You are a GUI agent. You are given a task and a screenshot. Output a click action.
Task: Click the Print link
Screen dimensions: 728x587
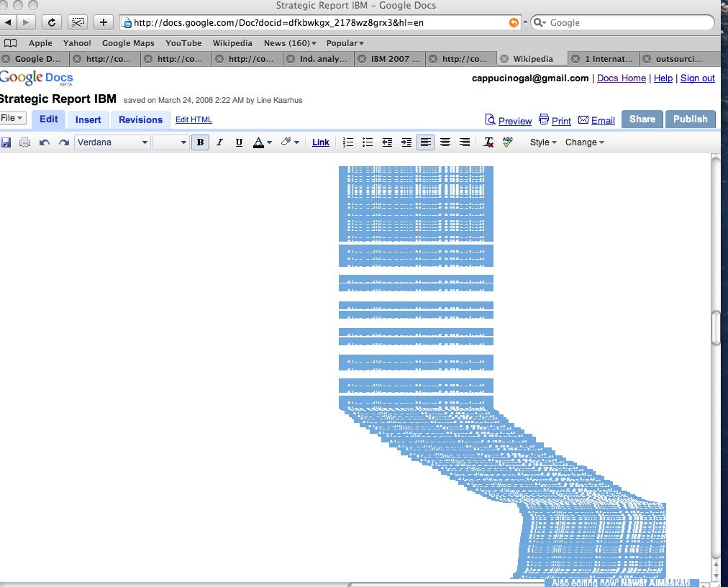[561, 121]
